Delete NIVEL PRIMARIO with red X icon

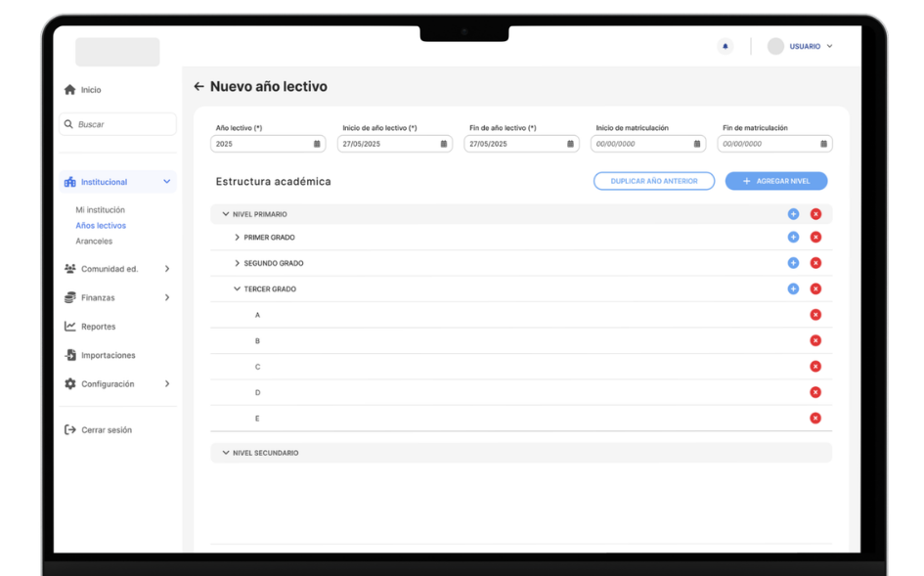pos(815,214)
